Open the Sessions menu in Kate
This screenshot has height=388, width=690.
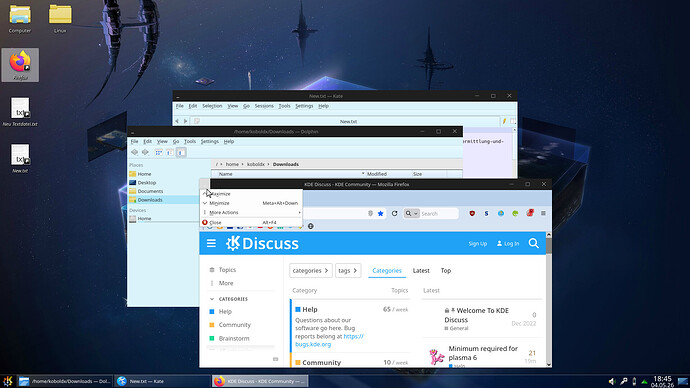coord(264,106)
